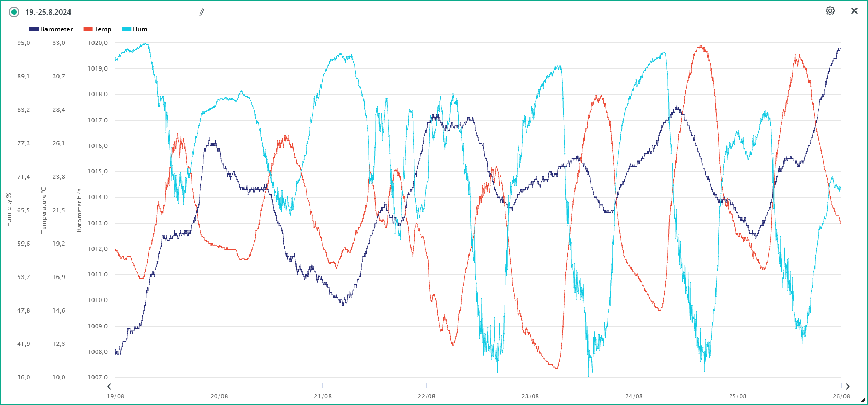Hide the Hum series via legend label
The image size is (868, 405).
(140, 29)
